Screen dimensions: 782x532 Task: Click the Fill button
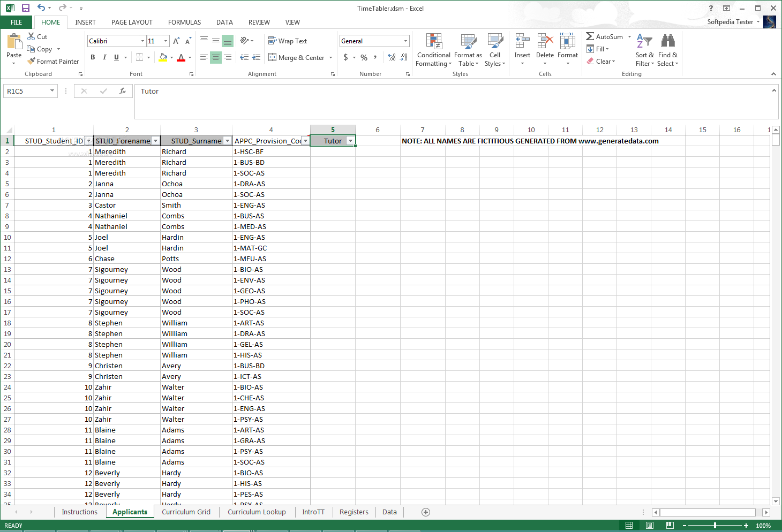pos(598,49)
